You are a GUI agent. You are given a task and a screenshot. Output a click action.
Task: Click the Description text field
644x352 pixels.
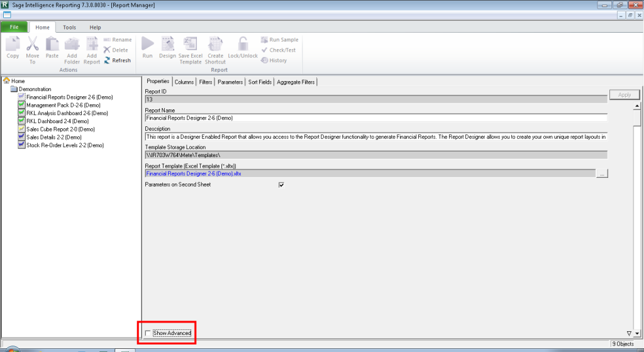[x=376, y=137]
